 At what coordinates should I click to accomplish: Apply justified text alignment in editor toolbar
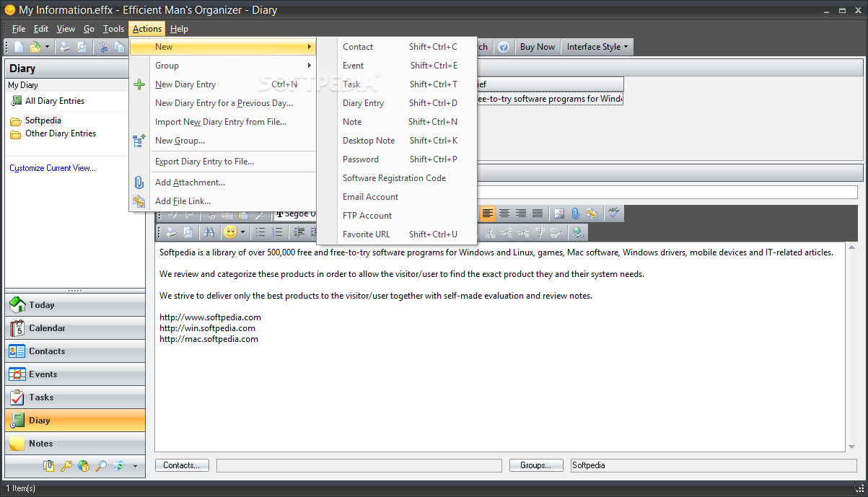click(538, 214)
